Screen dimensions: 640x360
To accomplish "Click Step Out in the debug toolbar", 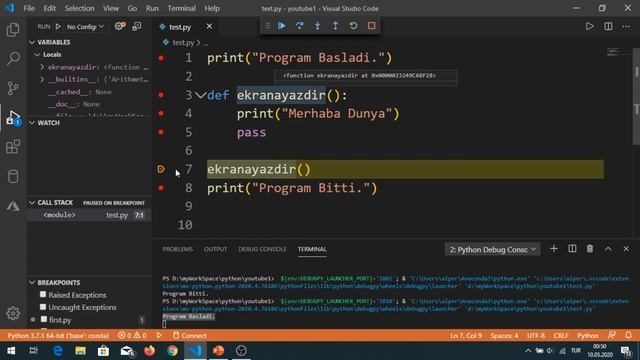I will 336,26.
